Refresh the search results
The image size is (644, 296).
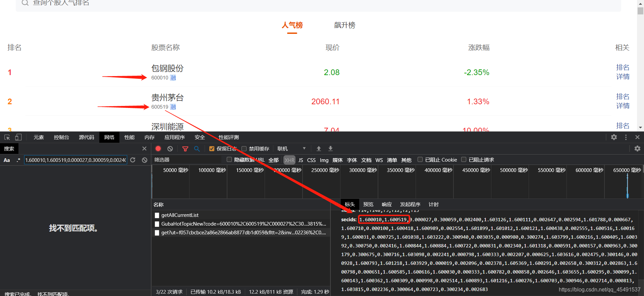[x=133, y=160]
